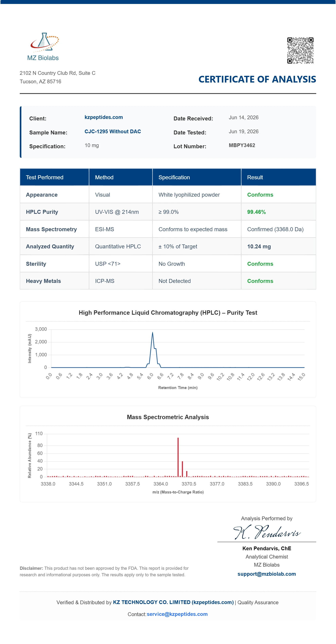Click the Analytical Chemist title text

[x=267, y=557]
